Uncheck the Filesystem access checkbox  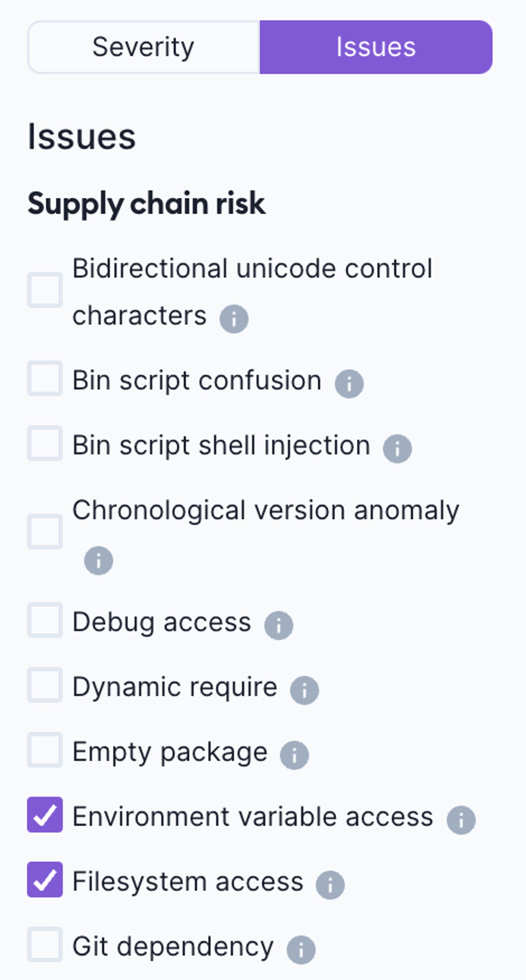pos(45,879)
